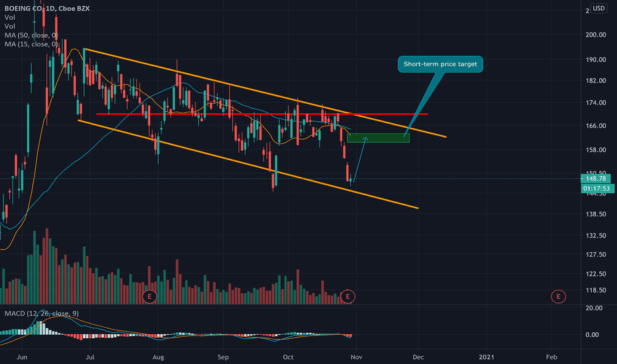Viewport: 617px width, 364px height.
Task: Click the 182.00 price axis label
Action: tap(596, 80)
